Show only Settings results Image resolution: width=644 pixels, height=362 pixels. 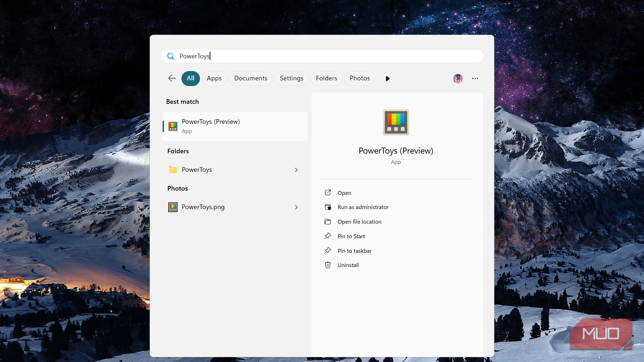point(291,78)
